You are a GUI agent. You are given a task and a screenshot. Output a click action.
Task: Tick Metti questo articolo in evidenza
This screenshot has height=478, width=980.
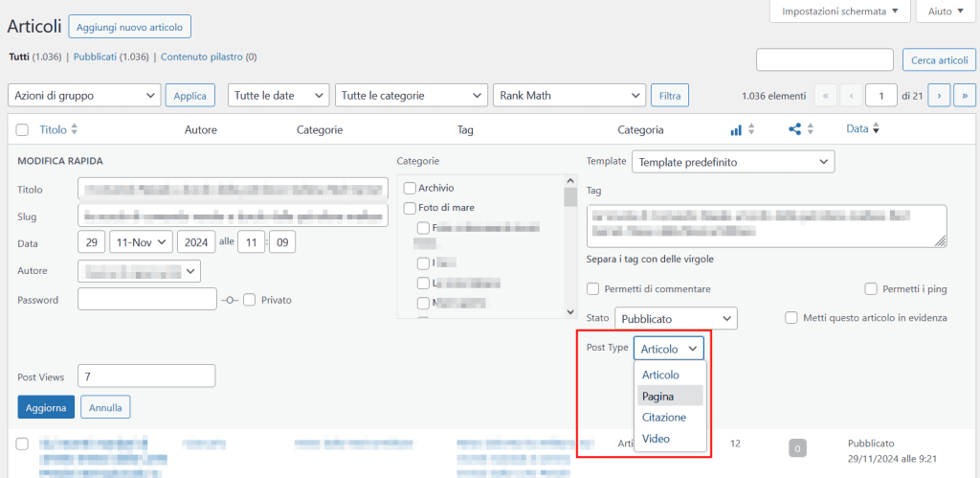tap(791, 318)
